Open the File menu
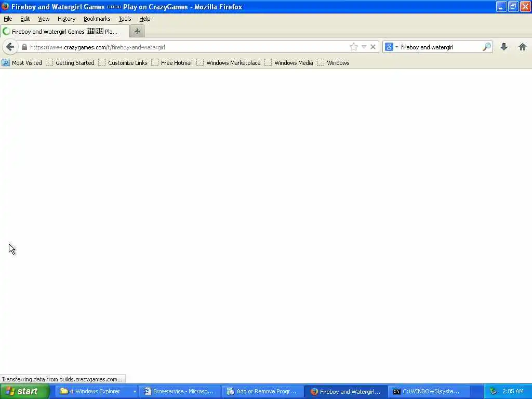This screenshot has height=399, width=532. pos(8,19)
